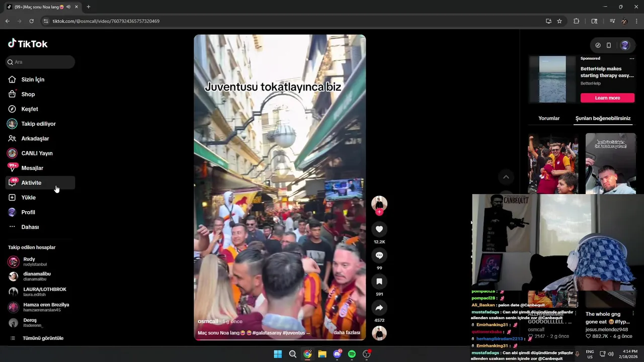Open options for The whole gng video
Viewport: 644px width, 362px height.
(633, 314)
